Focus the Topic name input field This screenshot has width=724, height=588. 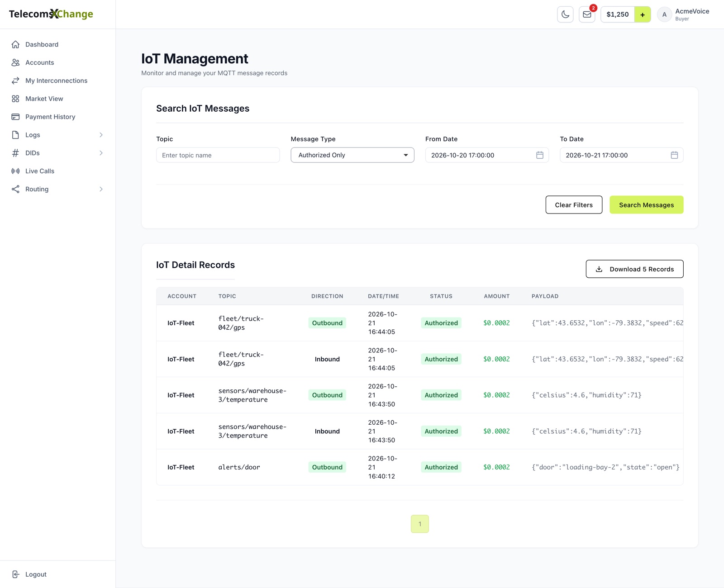point(218,155)
